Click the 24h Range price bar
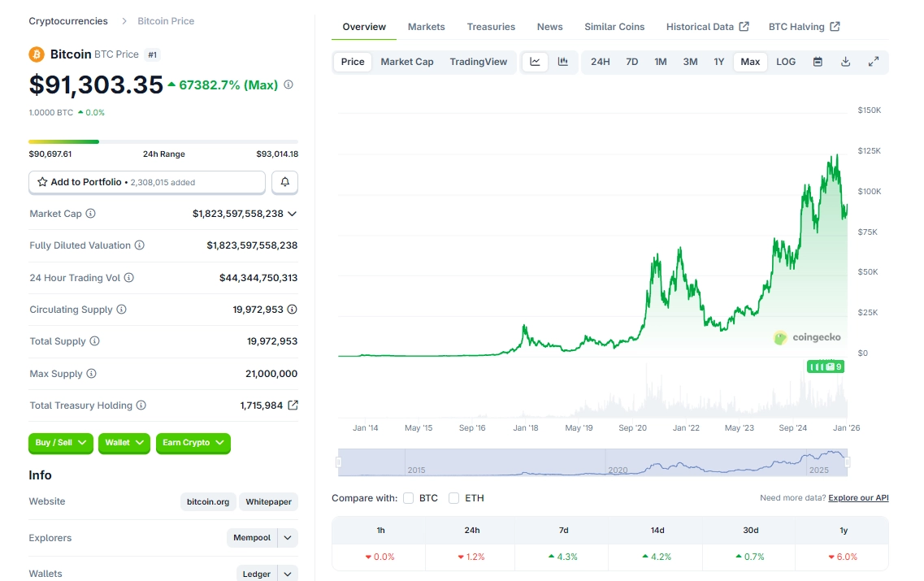The width and height of the screenshot is (924, 581). coord(163,141)
